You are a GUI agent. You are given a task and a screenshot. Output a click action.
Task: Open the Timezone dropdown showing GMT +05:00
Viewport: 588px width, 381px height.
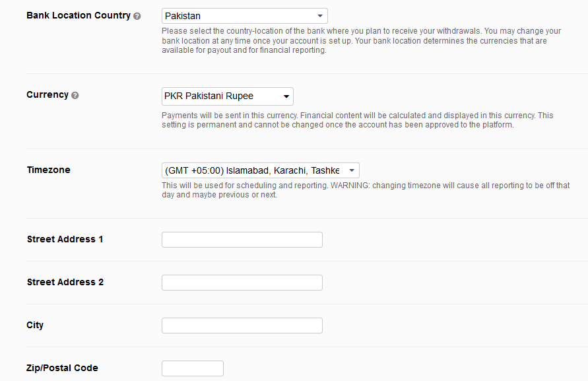coord(260,170)
